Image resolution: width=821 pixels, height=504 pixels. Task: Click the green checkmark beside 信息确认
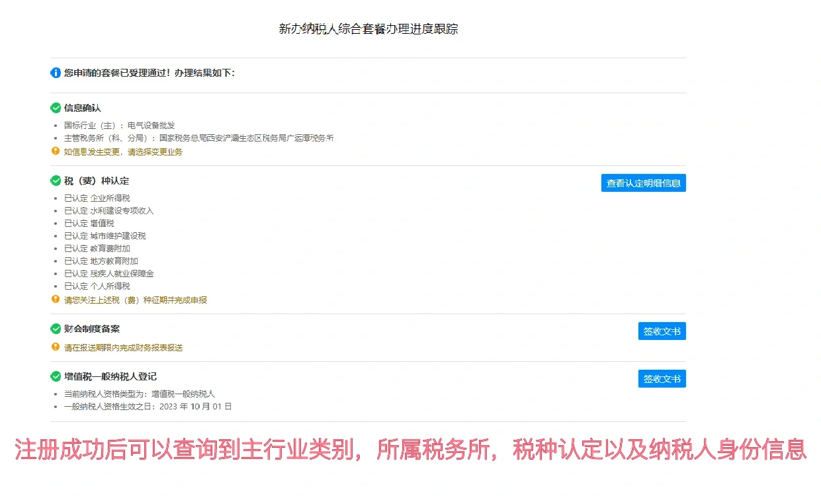tap(56, 108)
